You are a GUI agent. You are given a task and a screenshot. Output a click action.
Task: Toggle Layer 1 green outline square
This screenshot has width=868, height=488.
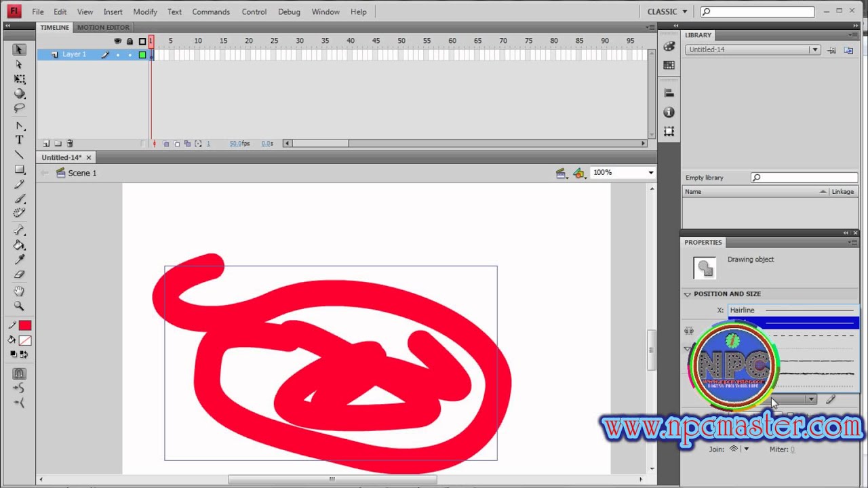tap(142, 55)
